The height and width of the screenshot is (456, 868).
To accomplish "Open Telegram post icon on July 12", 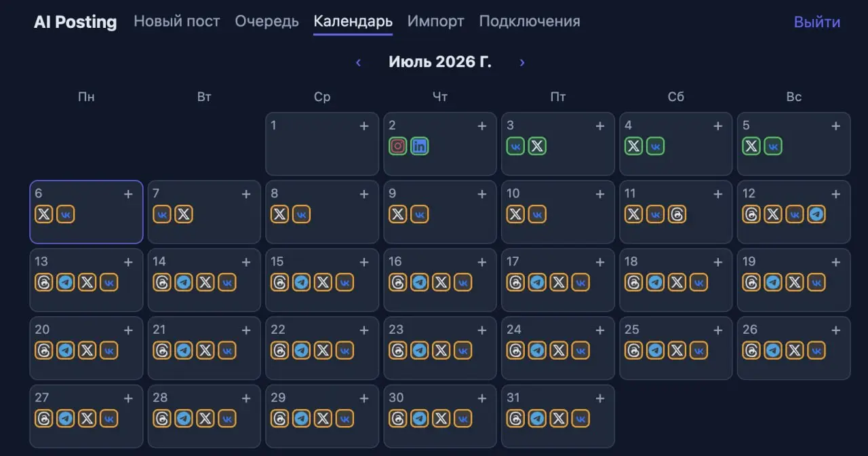I will point(817,214).
